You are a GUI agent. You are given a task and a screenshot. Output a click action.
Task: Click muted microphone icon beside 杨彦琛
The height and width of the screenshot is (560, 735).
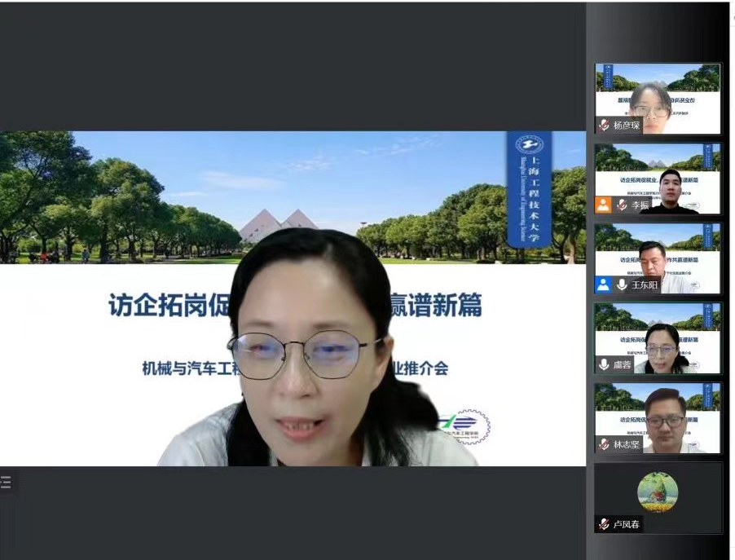(605, 126)
